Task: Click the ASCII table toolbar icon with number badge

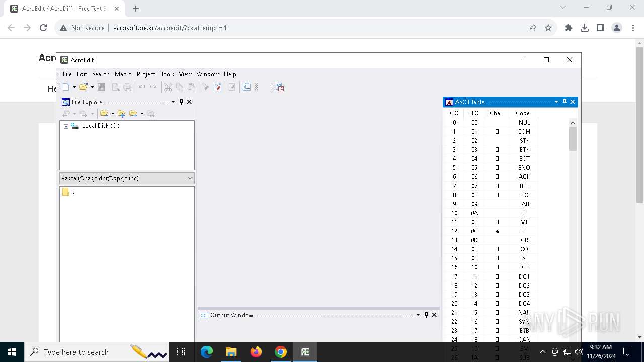Action: [280, 87]
